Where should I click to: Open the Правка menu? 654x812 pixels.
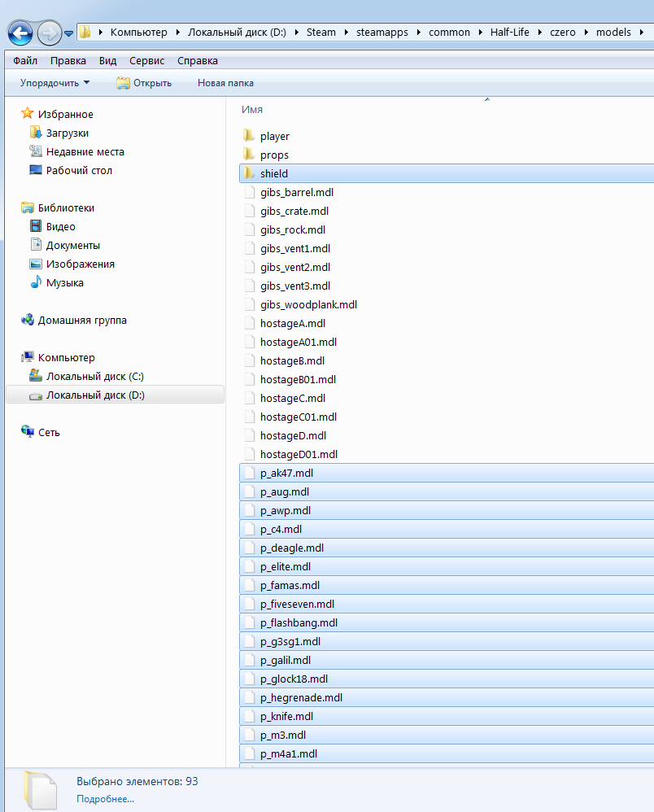[68, 60]
